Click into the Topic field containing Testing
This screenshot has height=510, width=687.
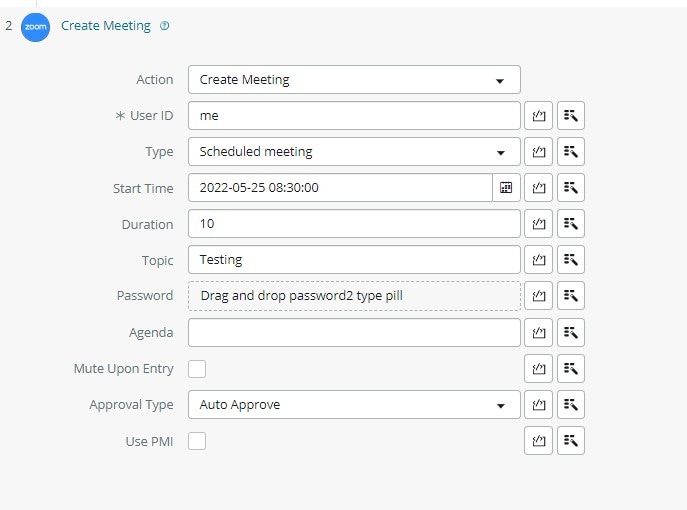click(x=354, y=260)
